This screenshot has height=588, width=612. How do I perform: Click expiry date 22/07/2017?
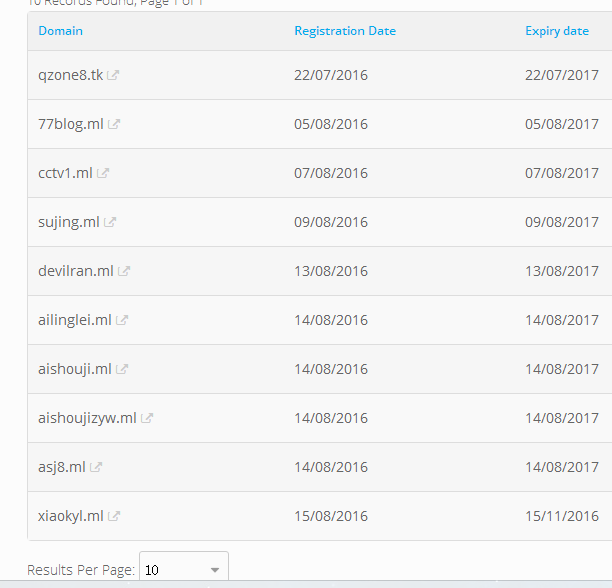coord(562,75)
